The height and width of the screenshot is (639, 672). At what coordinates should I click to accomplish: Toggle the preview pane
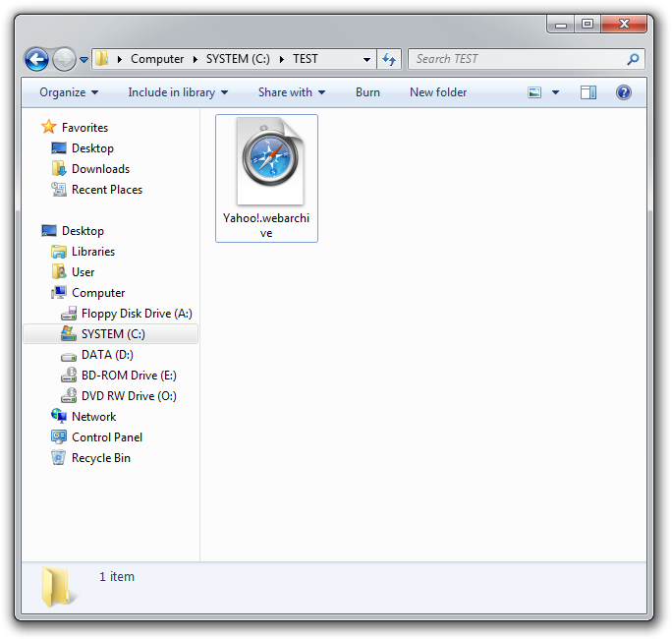tap(588, 92)
